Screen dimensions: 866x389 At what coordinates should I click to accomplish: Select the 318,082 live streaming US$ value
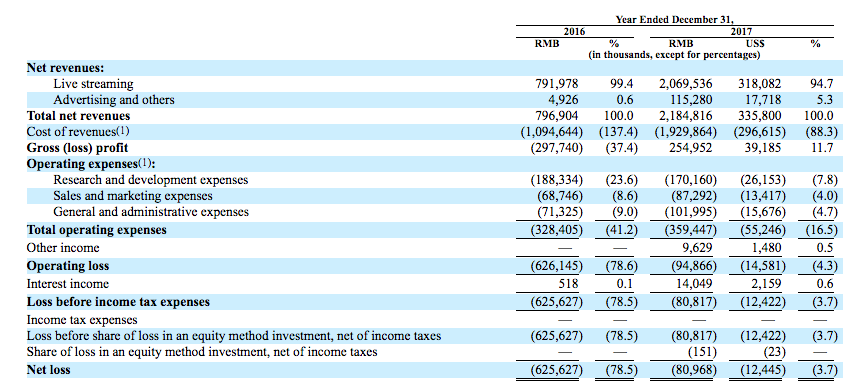(759, 84)
